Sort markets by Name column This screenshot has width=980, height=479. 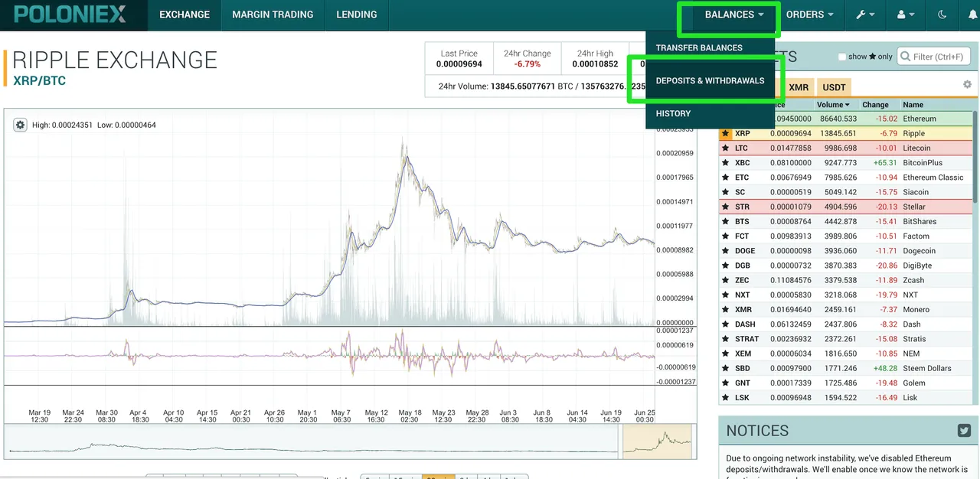click(x=913, y=105)
